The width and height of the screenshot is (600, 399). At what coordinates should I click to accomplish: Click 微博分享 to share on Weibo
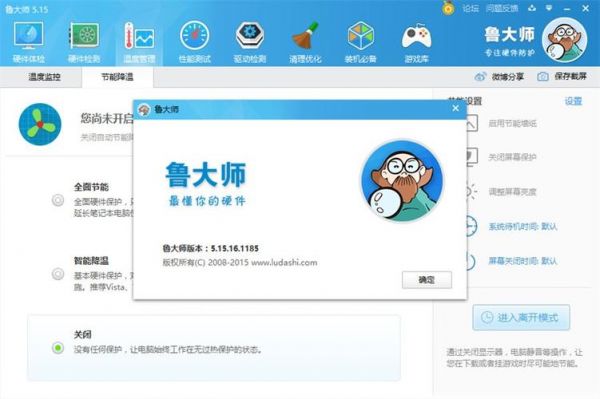tap(499, 77)
